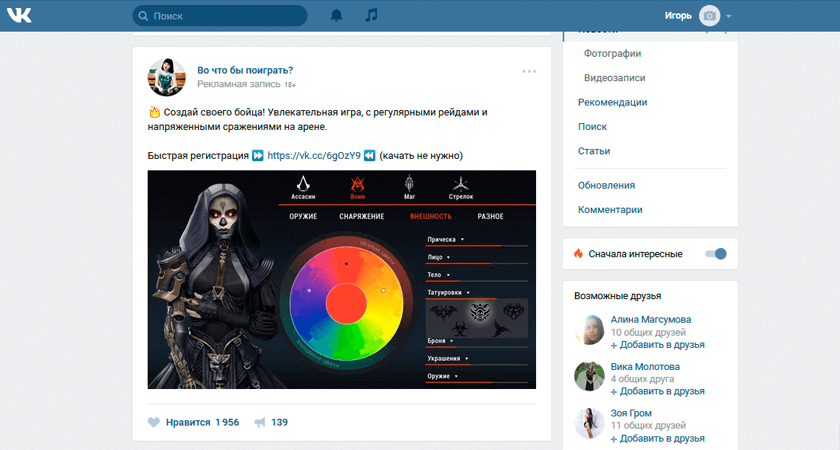Expand the Татуировки dropdown in the ad
Image resolution: width=840 pixels, height=450 pixels.
[448, 292]
